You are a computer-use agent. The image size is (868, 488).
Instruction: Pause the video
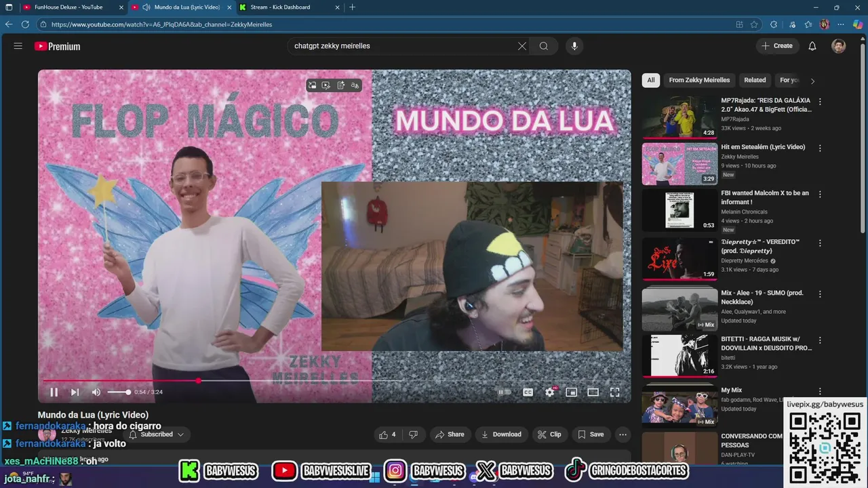(x=54, y=392)
